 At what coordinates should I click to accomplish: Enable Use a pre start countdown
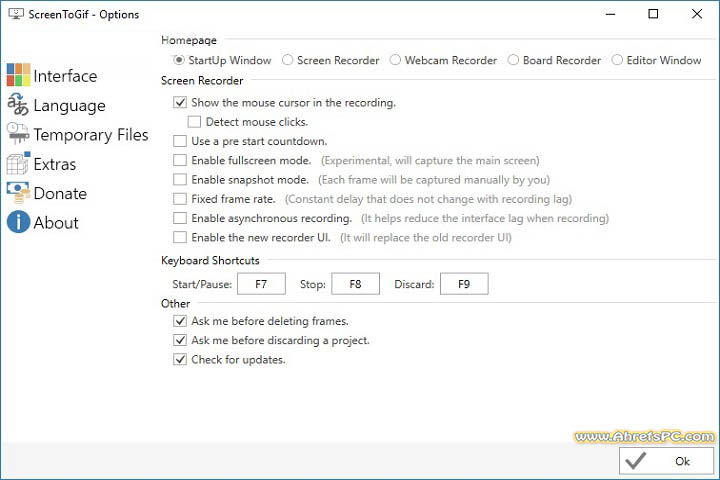180,141
